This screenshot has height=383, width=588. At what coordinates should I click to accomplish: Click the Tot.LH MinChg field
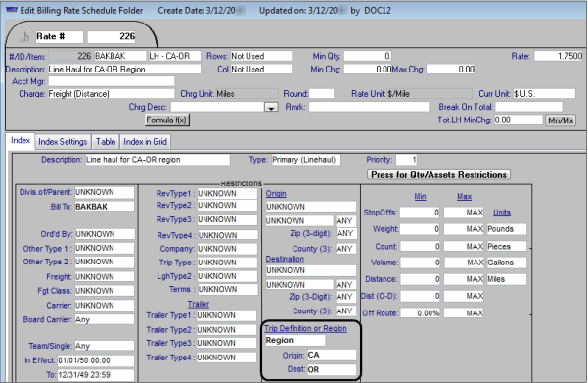518,120
